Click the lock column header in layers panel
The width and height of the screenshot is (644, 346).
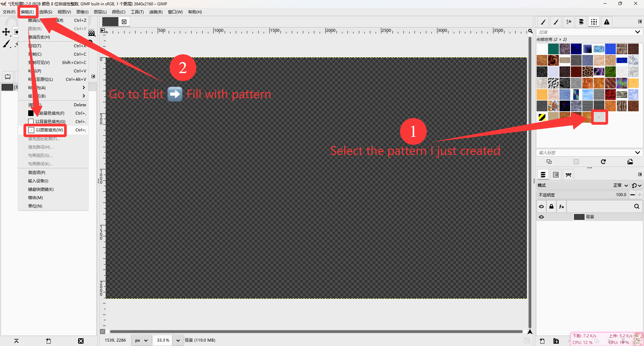pos(551,207)
